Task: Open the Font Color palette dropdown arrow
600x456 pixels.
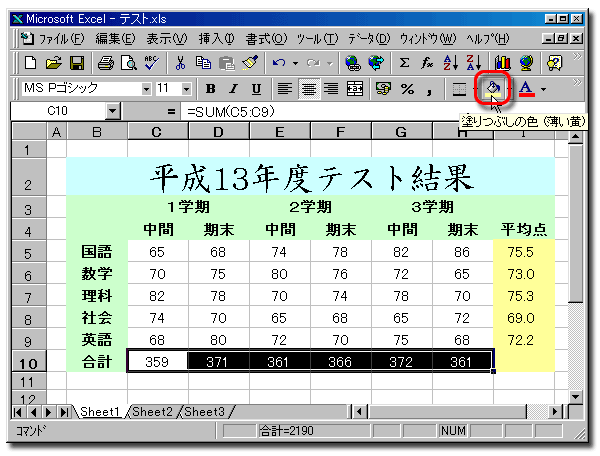Action: [x=543, y=89]
